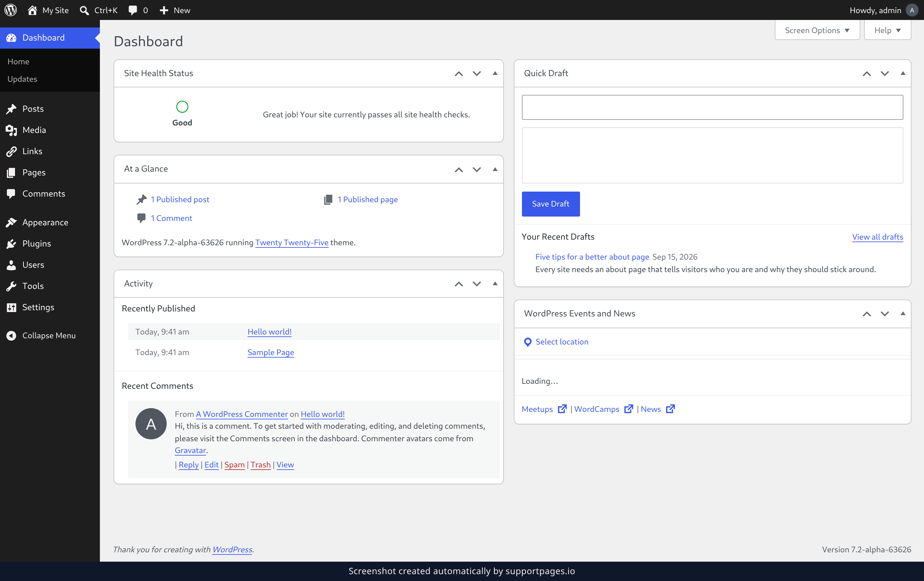Move Site Health Status panel down

[477, 73]
